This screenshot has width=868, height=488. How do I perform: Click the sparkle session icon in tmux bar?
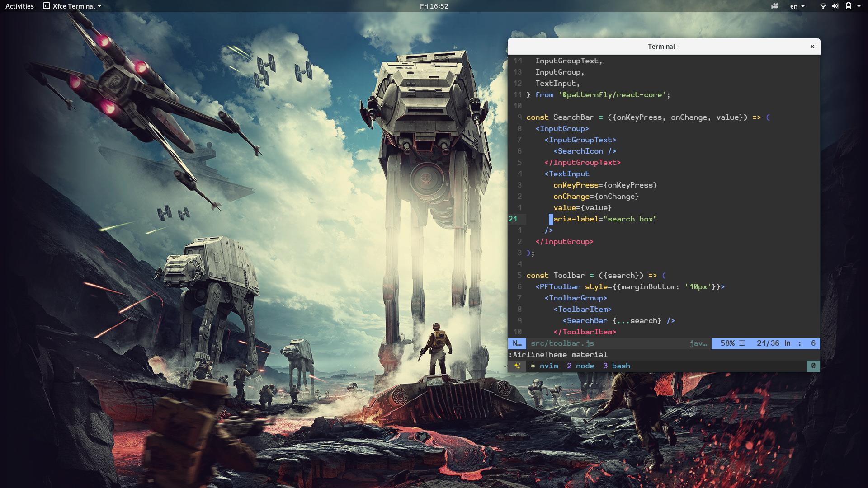coord(517,366)
